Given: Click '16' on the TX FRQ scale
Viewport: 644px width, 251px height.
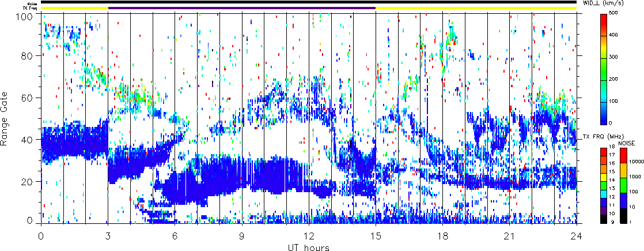Looking at the screenshot, I should click(612, 163).
